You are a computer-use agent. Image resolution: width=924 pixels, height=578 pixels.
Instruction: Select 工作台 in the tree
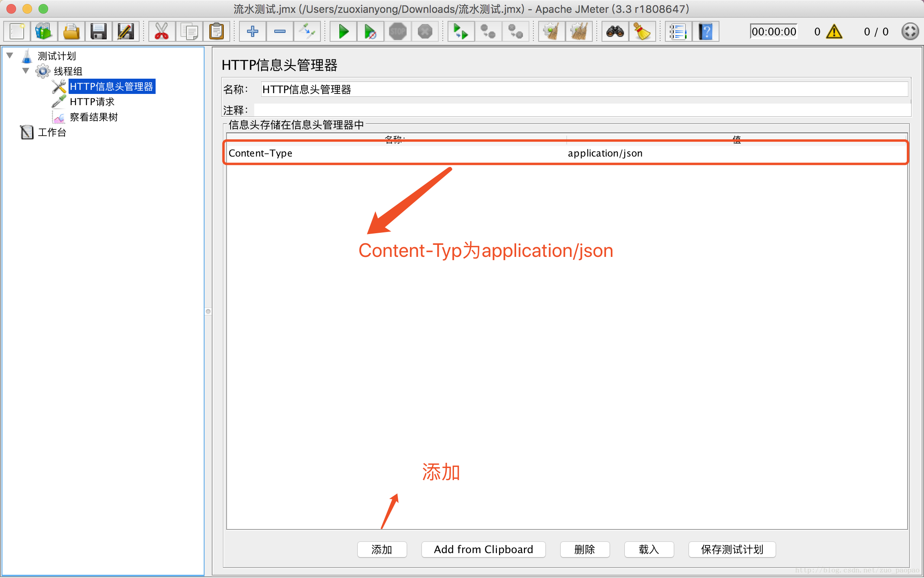(52, 132)
